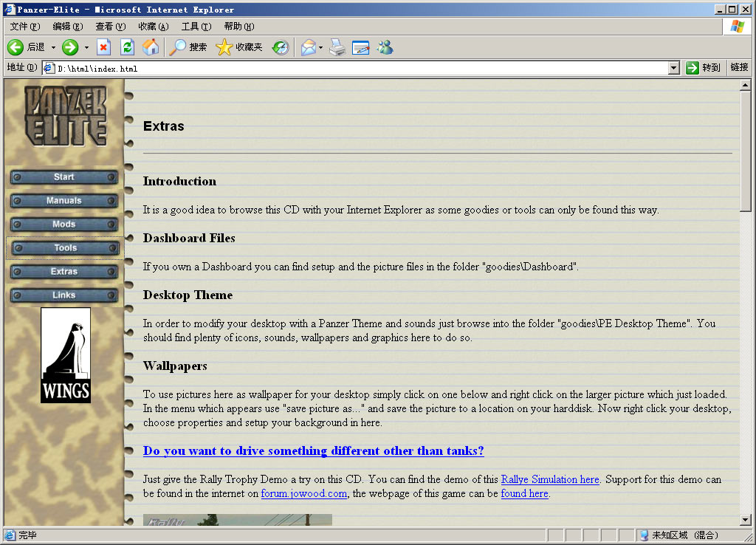Click the 'Wallpapers' heading
Image resolution: width=756 pixels, height=545 pixels.
pos(175,366)
